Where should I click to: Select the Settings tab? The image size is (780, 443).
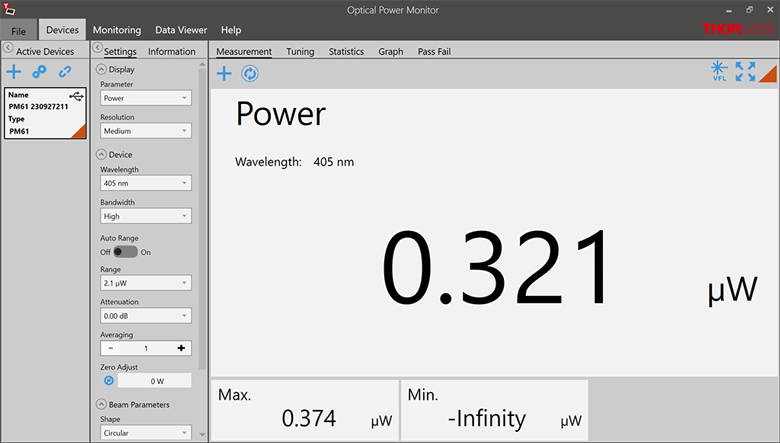coord(120,52)
